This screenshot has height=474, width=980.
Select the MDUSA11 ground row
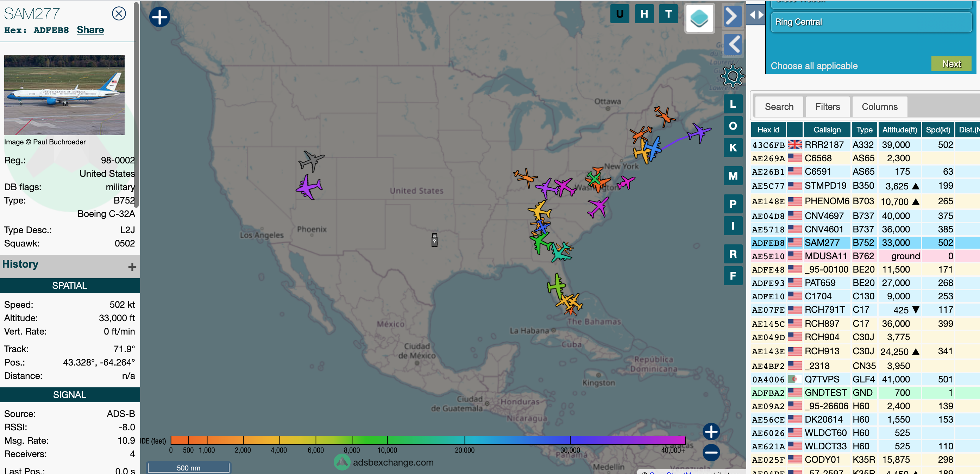point(866,256)
